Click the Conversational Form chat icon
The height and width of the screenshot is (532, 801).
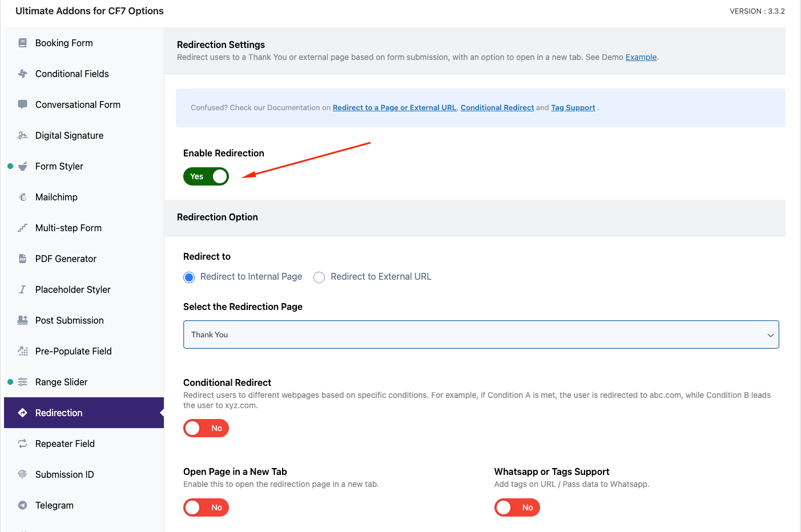point(23,104)
